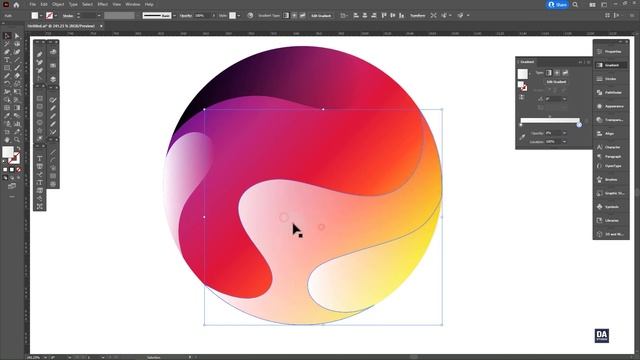Open the Graphic Styles panel from the dock
Viewport: 640px width, 360px height.
coord(610,193)
